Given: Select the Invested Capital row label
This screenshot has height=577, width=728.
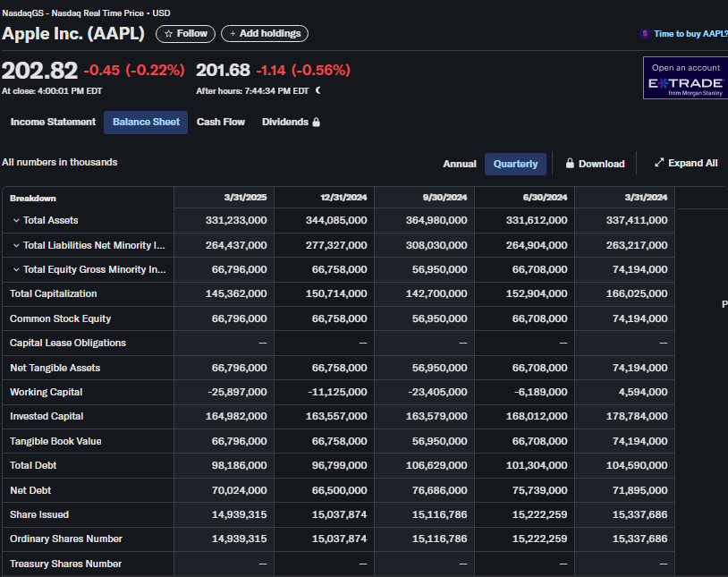Looking at the screenshot, I should click(x=47, y=416).
